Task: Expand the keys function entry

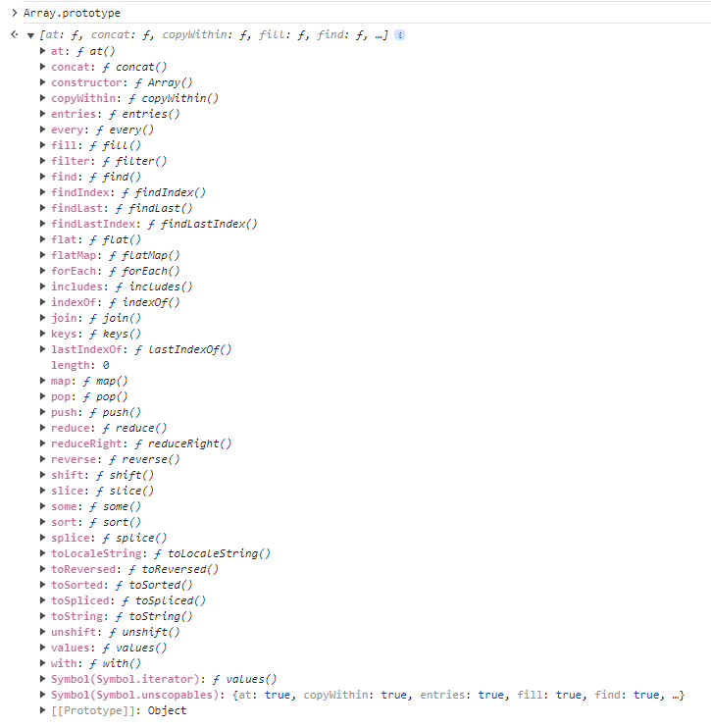Action: (43, 334)
